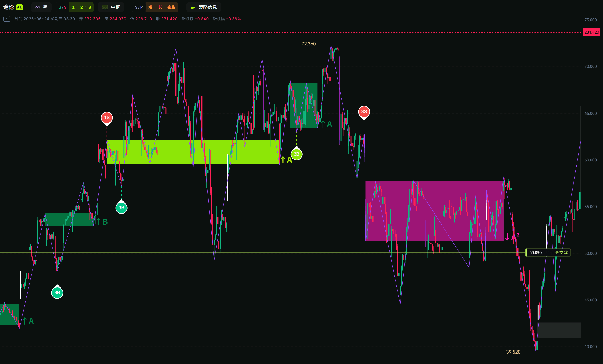603x364 pixels.
Task: Click the 涨跌额 -0.840 change value
Action: [195, 19]
